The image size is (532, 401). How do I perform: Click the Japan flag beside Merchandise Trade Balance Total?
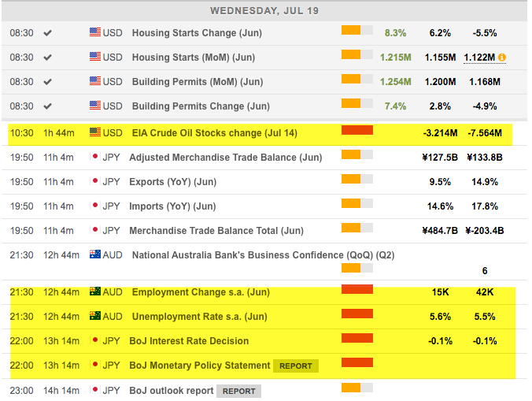[x=95, y=230]
